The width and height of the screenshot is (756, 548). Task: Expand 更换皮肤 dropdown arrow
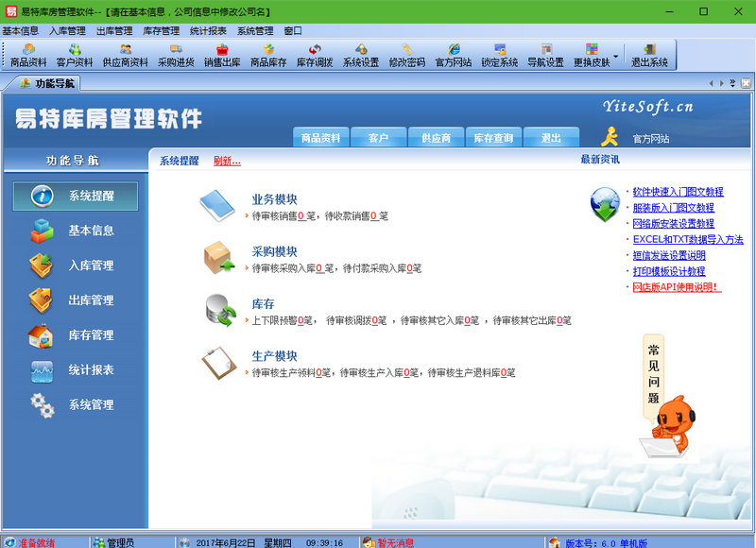click(616, 56)
